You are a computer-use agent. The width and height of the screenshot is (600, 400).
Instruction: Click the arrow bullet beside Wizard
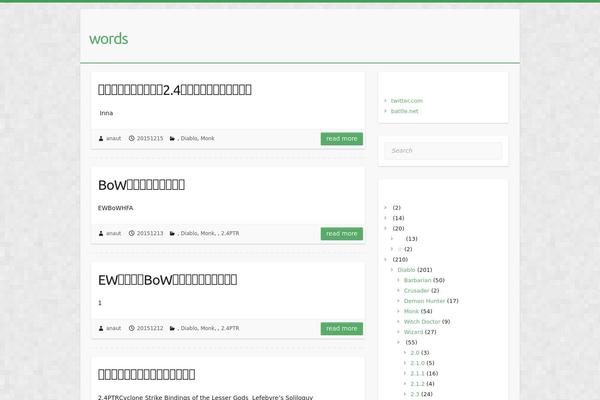click(x=399, y=331)
